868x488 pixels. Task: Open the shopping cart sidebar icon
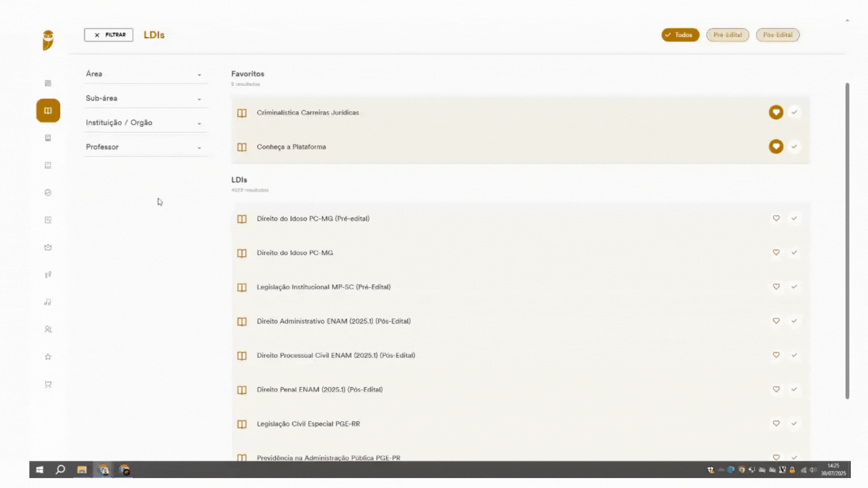click(48, 385)
